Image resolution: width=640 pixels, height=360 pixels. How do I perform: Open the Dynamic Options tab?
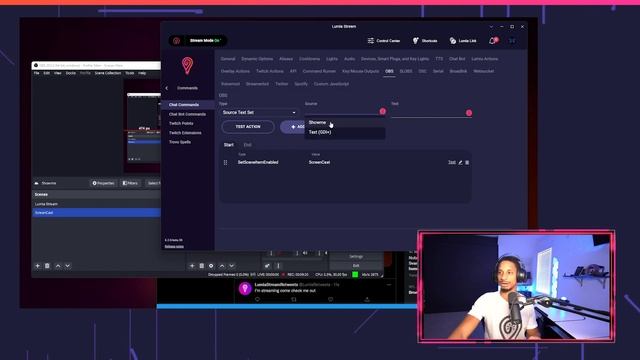click(x=257, y=59)
